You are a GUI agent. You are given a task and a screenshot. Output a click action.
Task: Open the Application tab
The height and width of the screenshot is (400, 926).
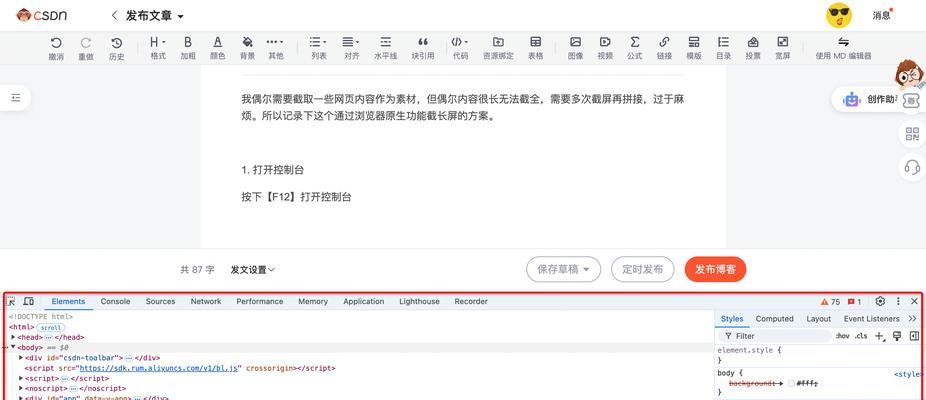tap(364, 301)
